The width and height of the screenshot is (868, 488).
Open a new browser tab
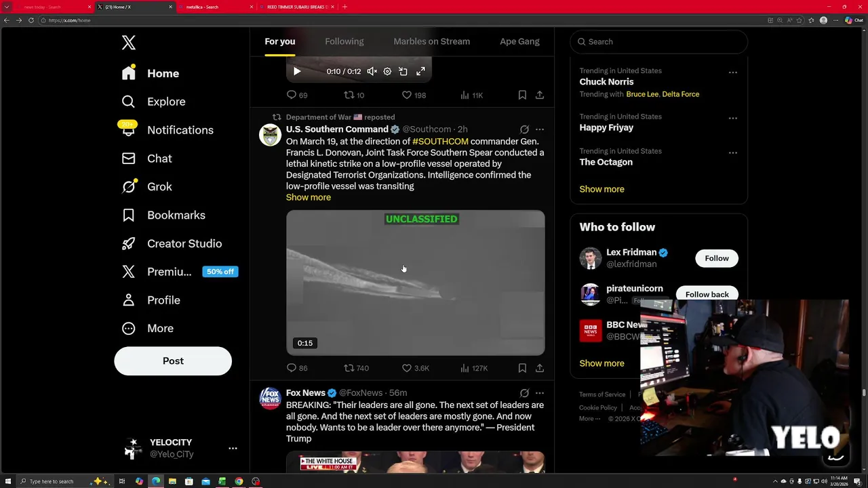point(344,7)
